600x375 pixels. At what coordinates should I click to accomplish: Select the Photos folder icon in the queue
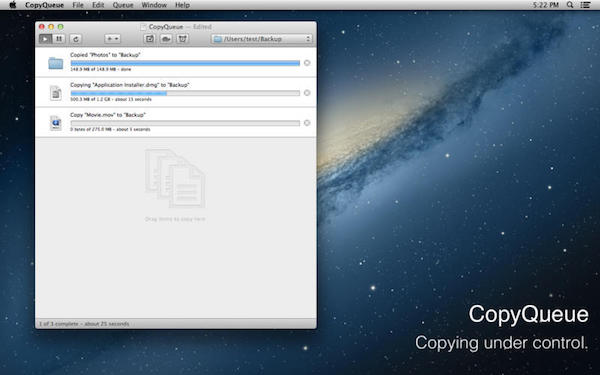pos(55,63)
